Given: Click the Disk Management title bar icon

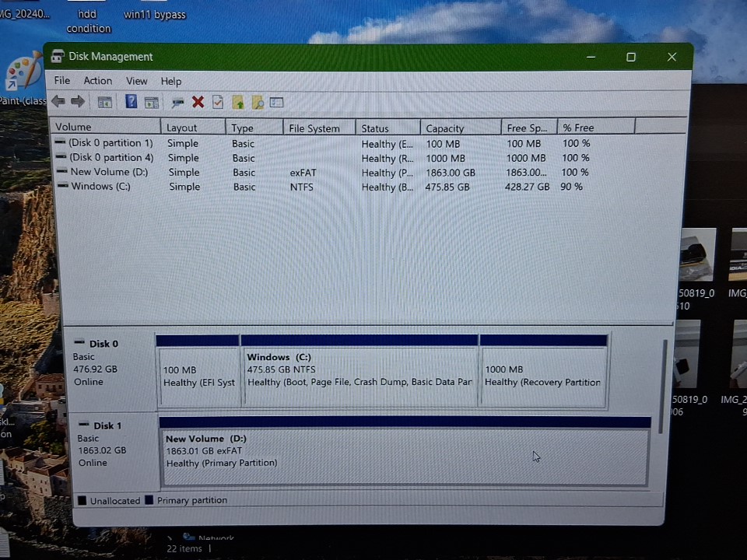Looking at the screenshot, I should (x=58, y=56).
